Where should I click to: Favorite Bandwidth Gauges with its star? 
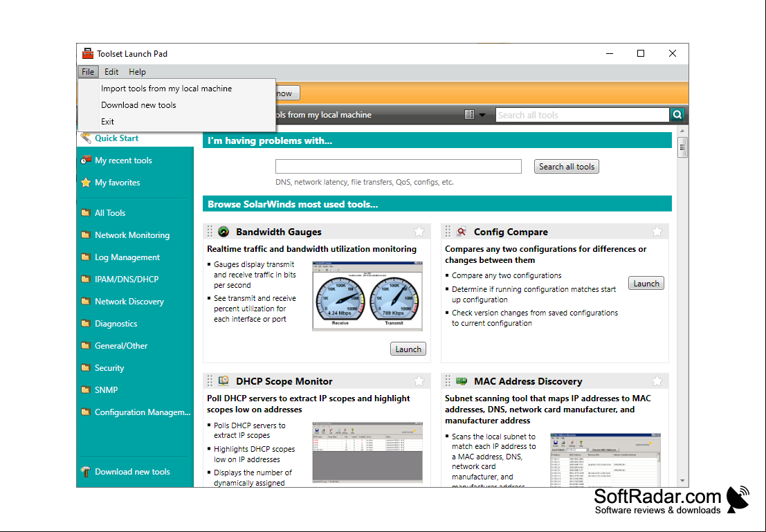pyautogui.click(x=419, y=232)
